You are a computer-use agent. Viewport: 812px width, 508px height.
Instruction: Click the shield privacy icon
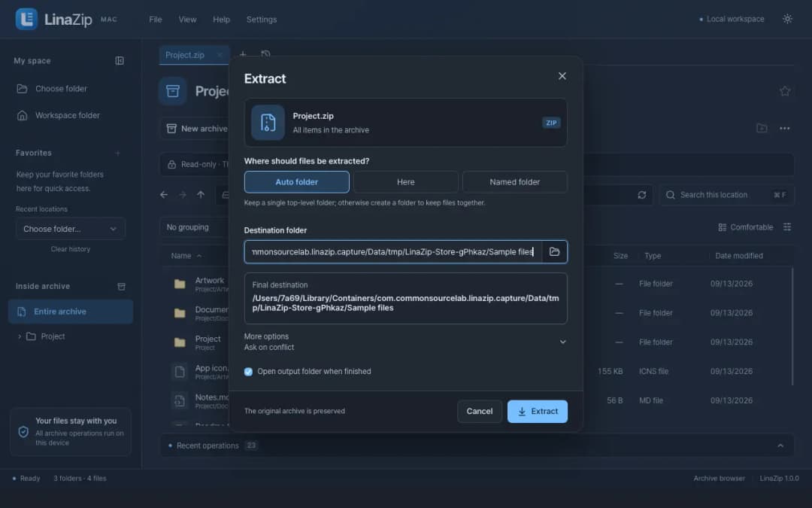[x=23, y=431]
